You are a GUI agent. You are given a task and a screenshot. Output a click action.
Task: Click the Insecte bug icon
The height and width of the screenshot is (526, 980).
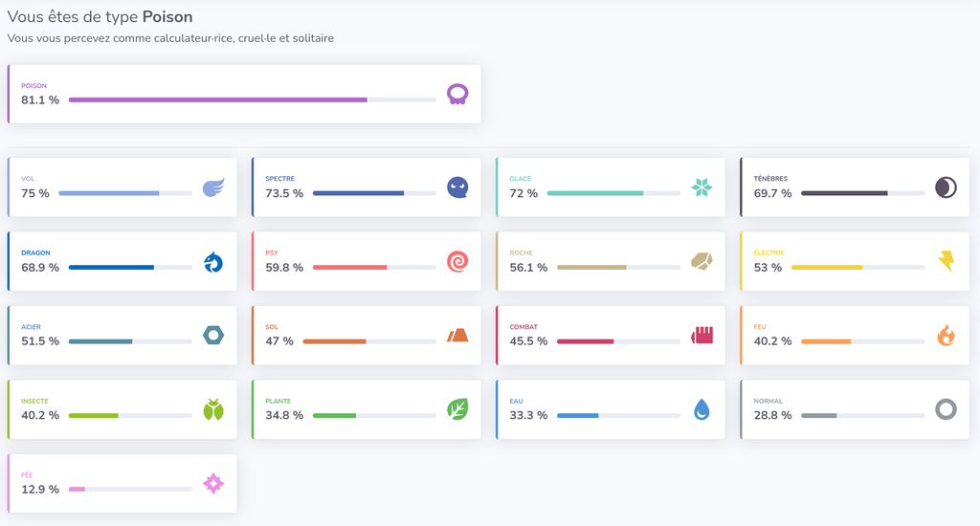(213, 410)
